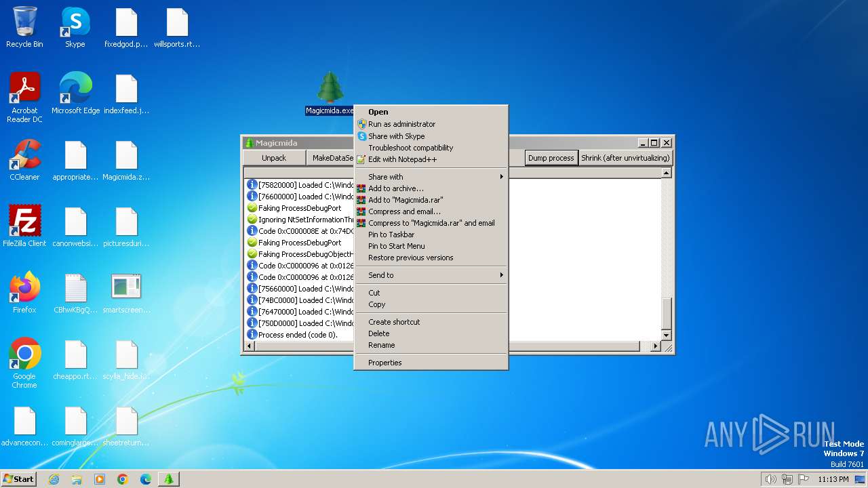
Task: Choose Add to archive...
Action: point(431,188)
